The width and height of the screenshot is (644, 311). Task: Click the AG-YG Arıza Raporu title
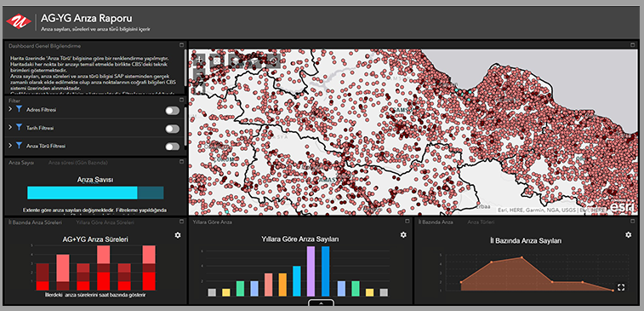coord(86,19)
